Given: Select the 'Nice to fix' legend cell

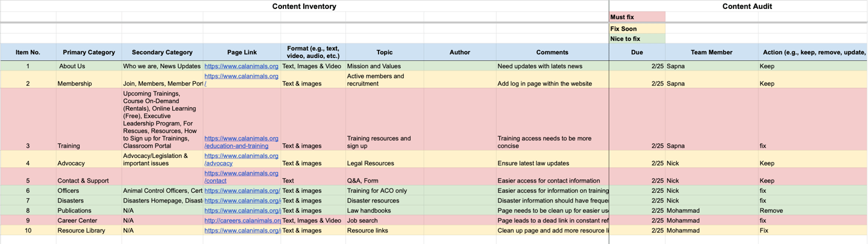Looking at the screenshot, I should click(x=637, y=39).
